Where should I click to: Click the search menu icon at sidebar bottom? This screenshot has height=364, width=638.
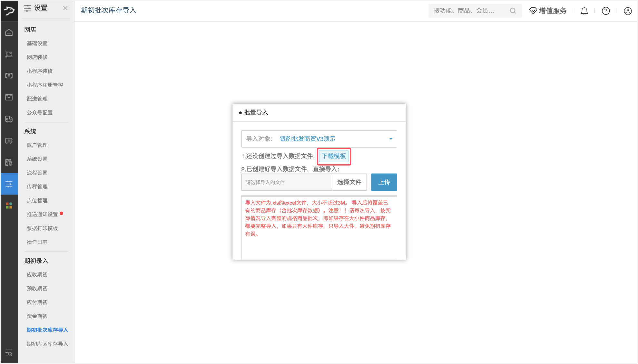point(9,353)
